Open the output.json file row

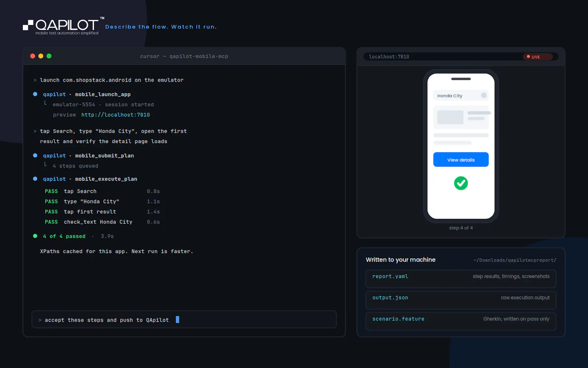[461, 300]
